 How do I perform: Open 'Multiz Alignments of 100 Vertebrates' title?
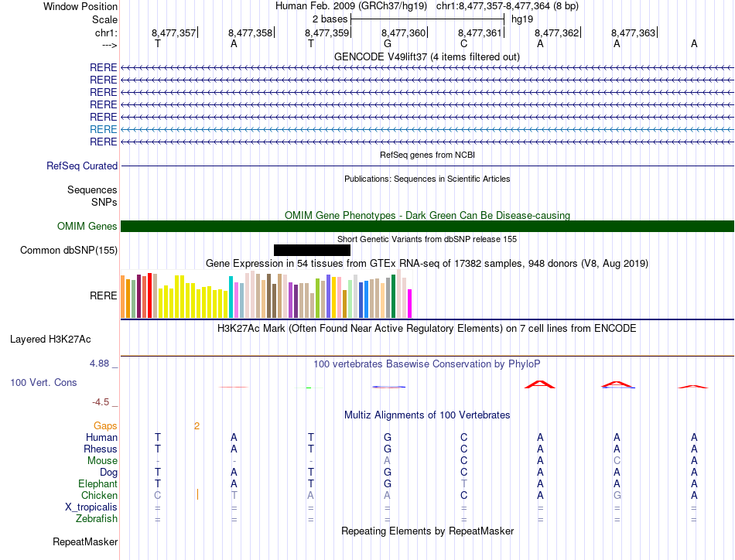click(x=427, y=415)
